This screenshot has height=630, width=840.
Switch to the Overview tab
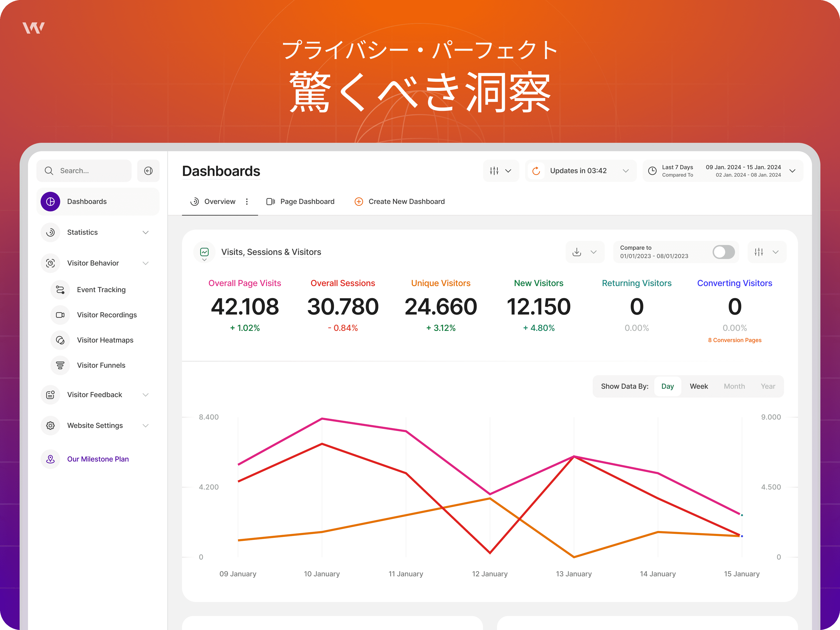click(x=220, y=202)
